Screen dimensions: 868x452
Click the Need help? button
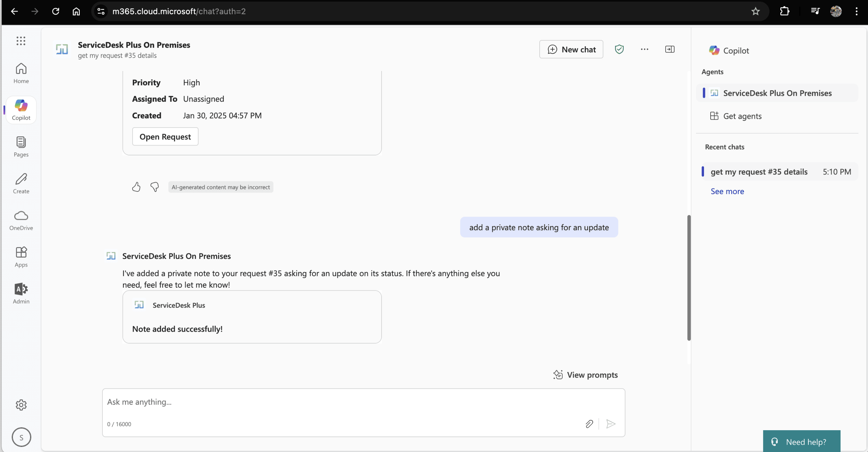(x=801, y=441)
